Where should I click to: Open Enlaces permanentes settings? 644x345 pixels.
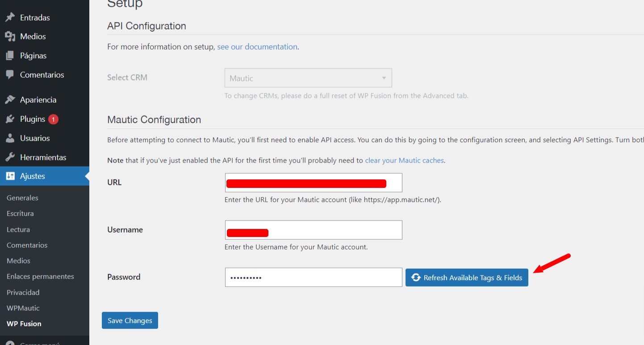pyautogui.click(x=40, y=276)
